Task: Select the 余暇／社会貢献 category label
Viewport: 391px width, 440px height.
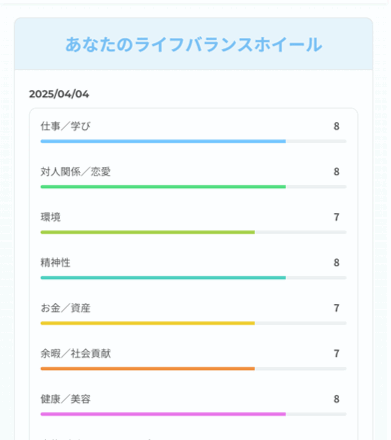Action: tap(75, 353)
